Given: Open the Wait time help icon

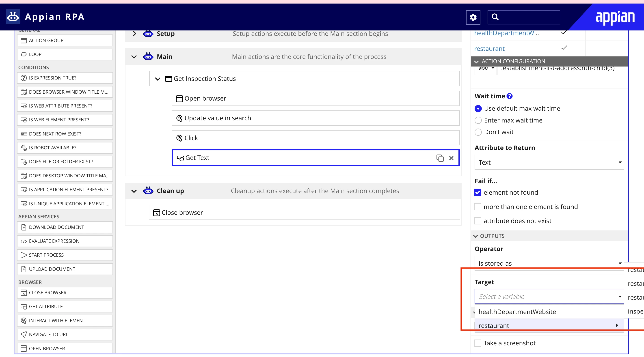Looking at the screenshot, I should pyautogui.click(x=510, y=96).
